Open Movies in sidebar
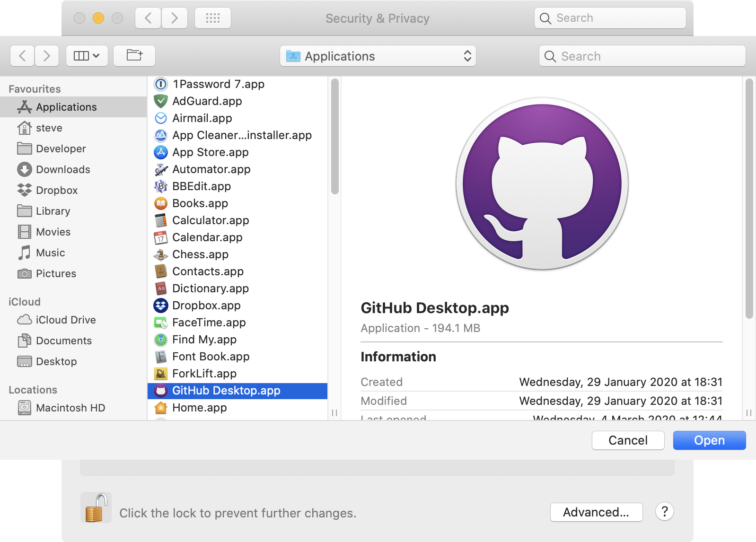Image resolution: width=756 pixels, height=542 pixels. [x=73, y=232]
